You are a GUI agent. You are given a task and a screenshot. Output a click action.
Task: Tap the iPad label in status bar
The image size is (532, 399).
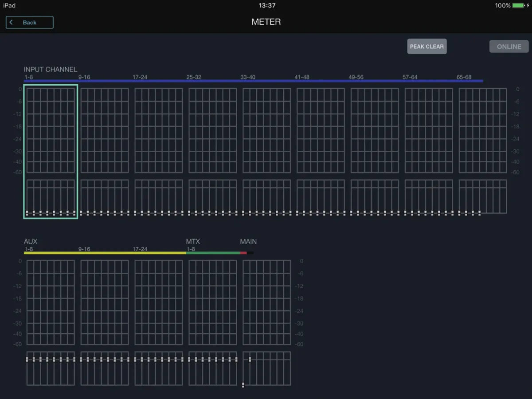click(x=9, y=5)
